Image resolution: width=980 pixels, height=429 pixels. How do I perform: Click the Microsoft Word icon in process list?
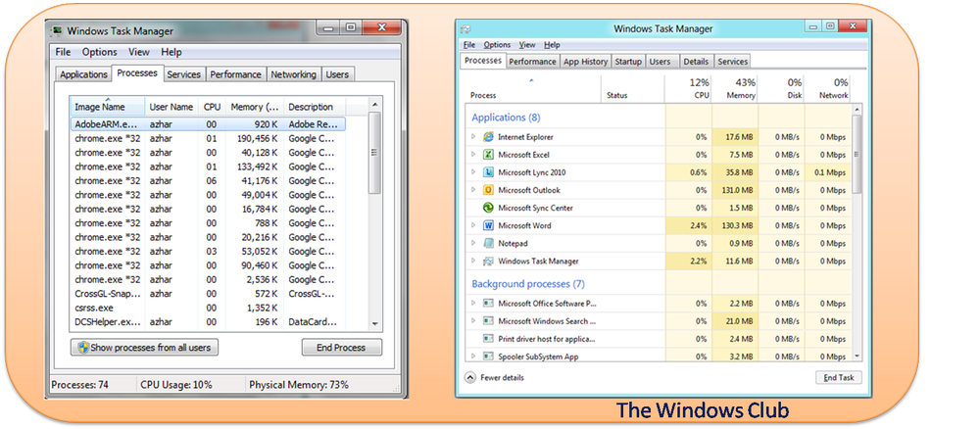point(489,225)
